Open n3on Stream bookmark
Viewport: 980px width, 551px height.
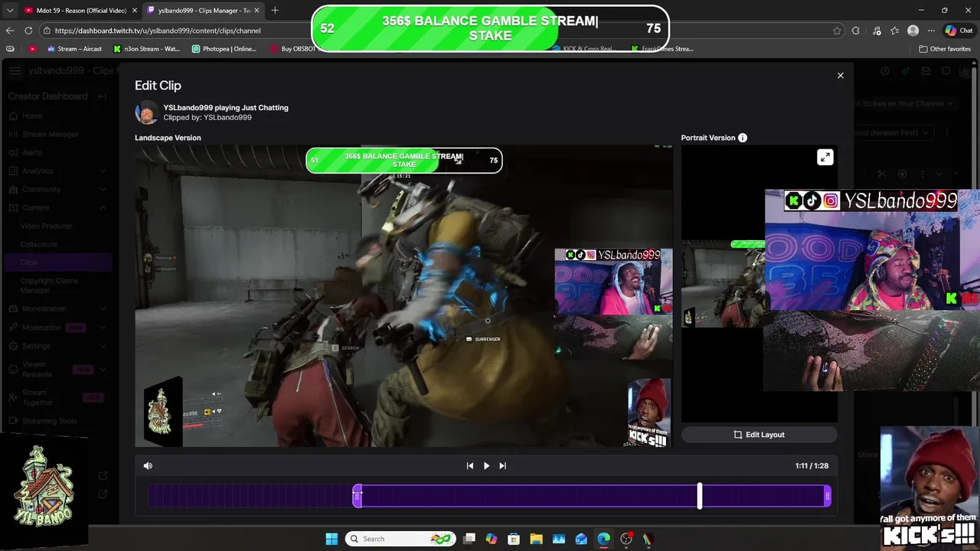(x=147, y=49)
